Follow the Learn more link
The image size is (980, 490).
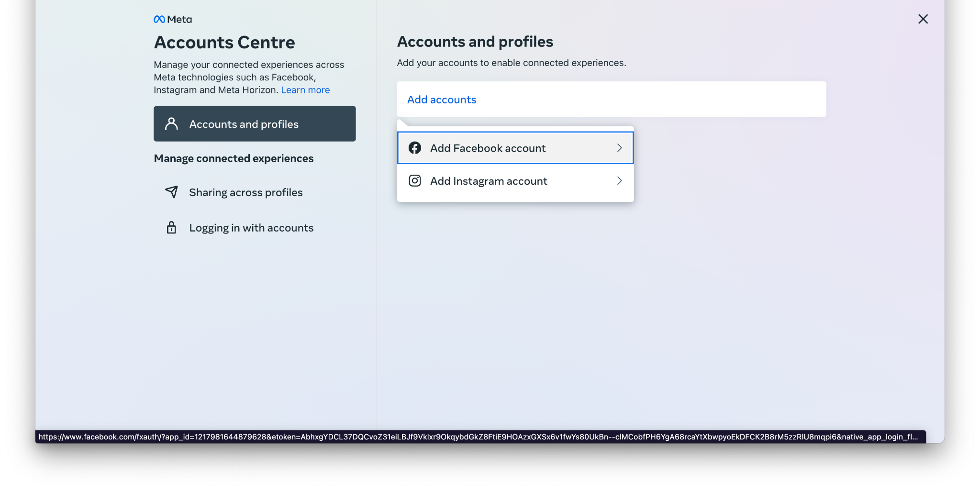click(305, 90)
